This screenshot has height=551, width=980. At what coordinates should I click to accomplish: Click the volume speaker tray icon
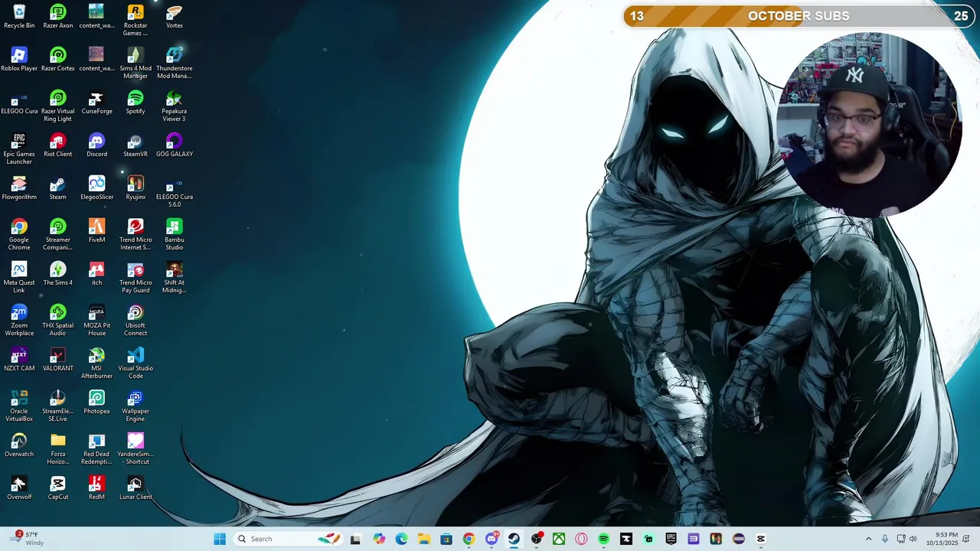pyautogui.click(x=913, y=539)
